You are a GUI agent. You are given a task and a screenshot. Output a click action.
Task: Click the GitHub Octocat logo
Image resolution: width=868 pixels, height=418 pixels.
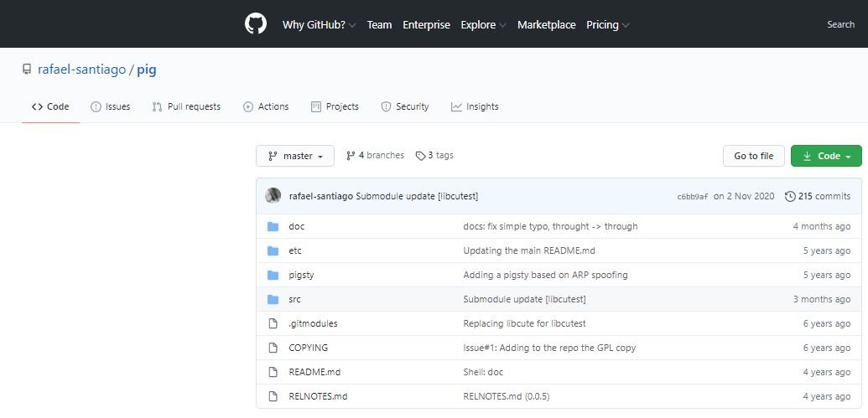coord(256,23)
